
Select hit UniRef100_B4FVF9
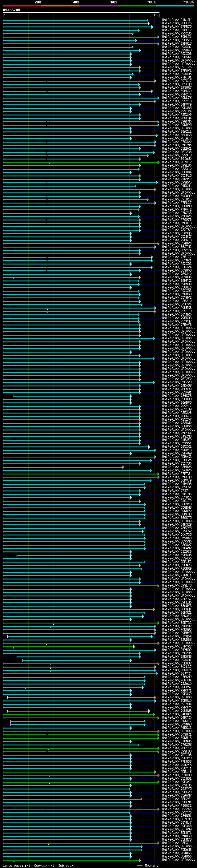click(x=177, y=104)
